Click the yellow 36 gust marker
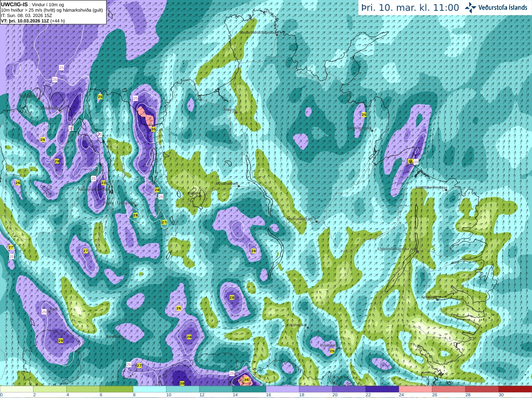Viewport: 532px width, 398px height. pos(246,380)
